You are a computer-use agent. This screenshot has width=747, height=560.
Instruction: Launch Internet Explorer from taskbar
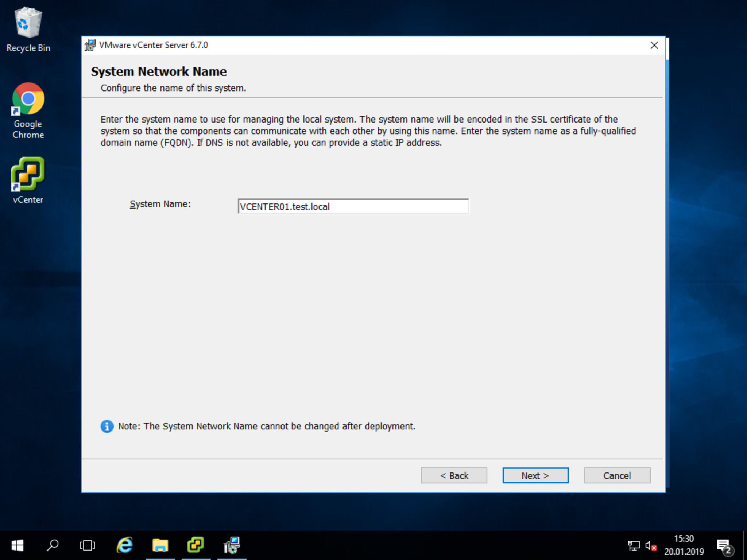(124, 545)
